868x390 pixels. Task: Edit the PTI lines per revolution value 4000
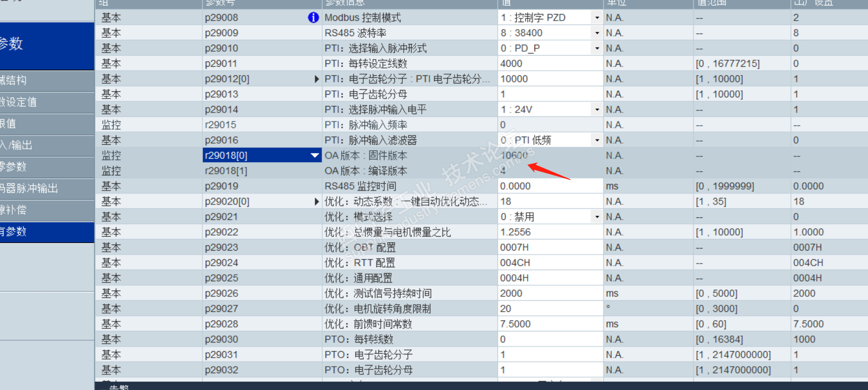(550, 64)
